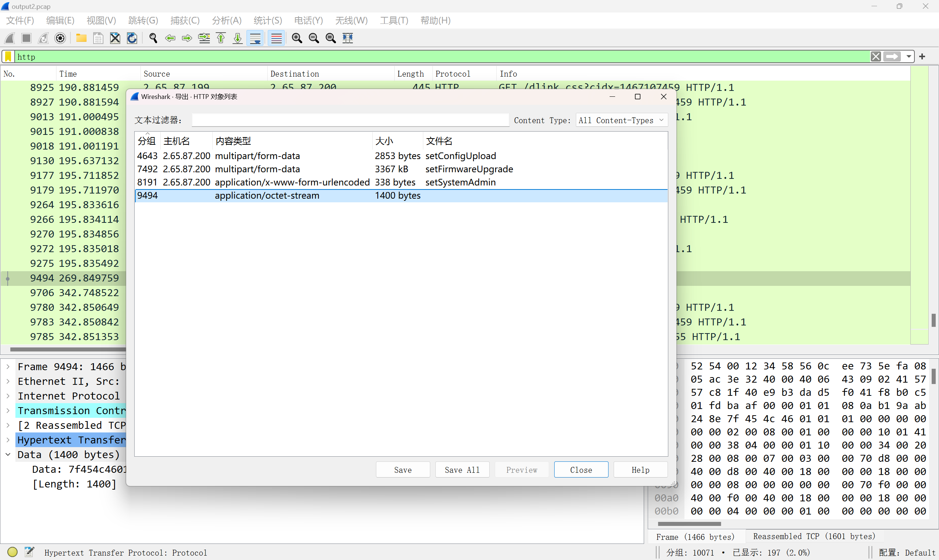Click resize columns toolbar icon
The height and width of the screenshot is (560, 939).
pyautogui.click(x=348, y=38)
